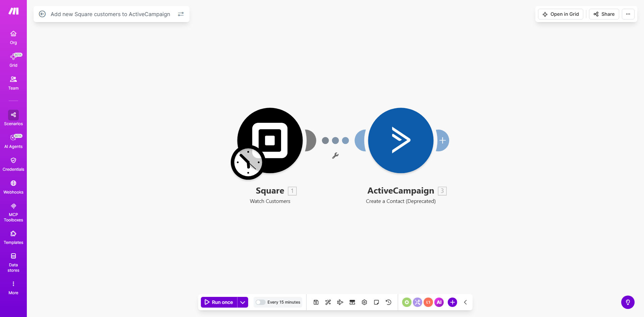Click the ActiveCampaign module number 3 badge

(442, 191)
